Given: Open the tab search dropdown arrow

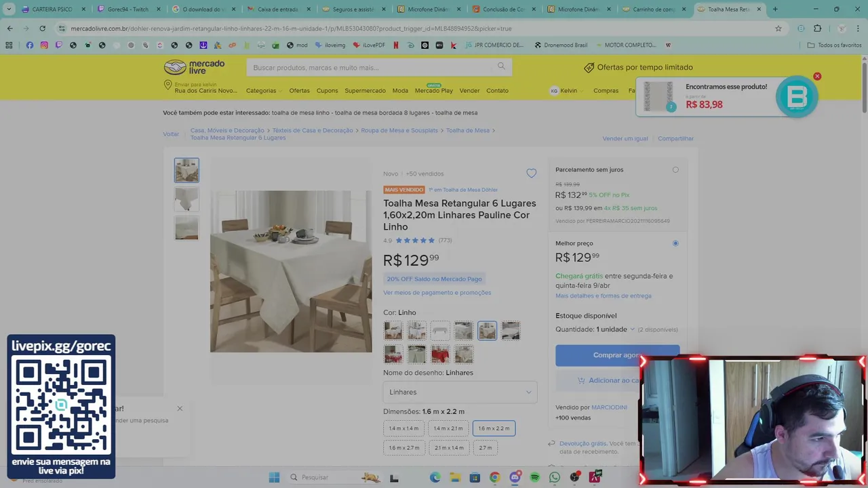Looking at the screenshot, I should [9, 9].
